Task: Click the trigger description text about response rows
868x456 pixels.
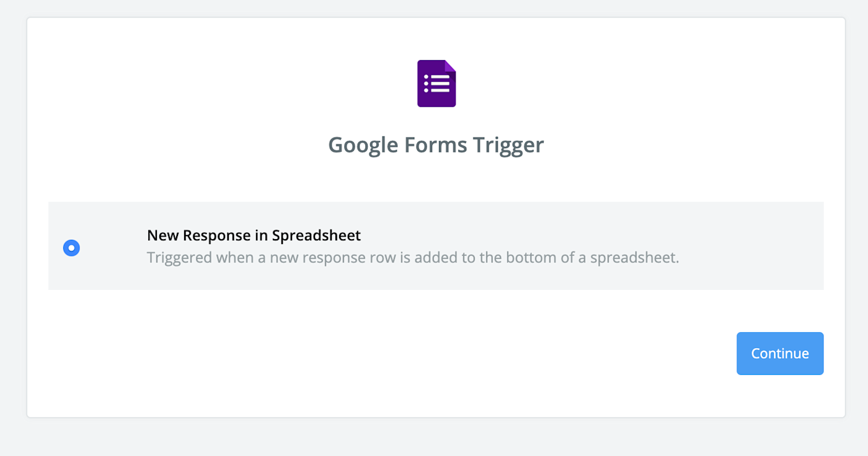Action: click(412, 257)
